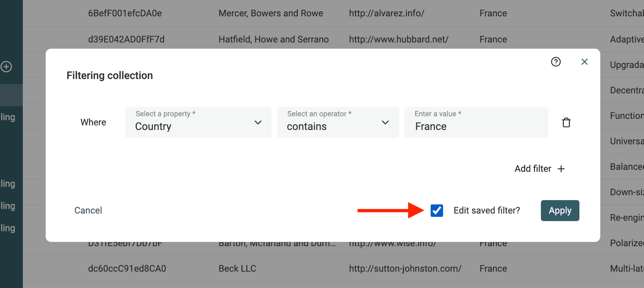Click the circled plus icon in sidebar
Image resolution: width=644 pixels, height=288 pixels.
6,66
